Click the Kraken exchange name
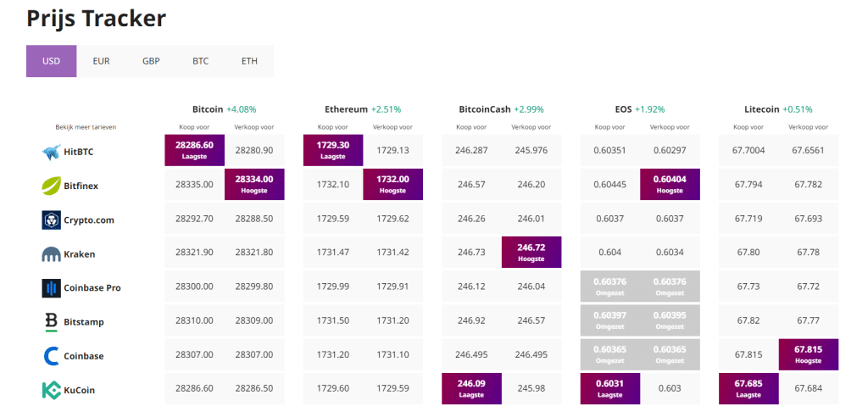Viewport: 868px width, 406px height. coord(79,254)
